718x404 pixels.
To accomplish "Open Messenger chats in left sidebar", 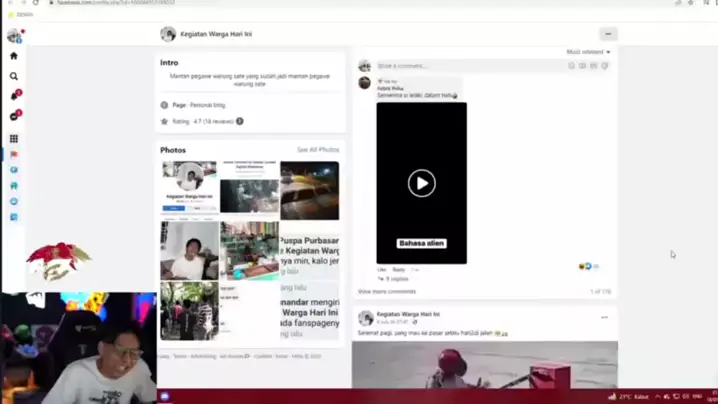I will 14,117.
